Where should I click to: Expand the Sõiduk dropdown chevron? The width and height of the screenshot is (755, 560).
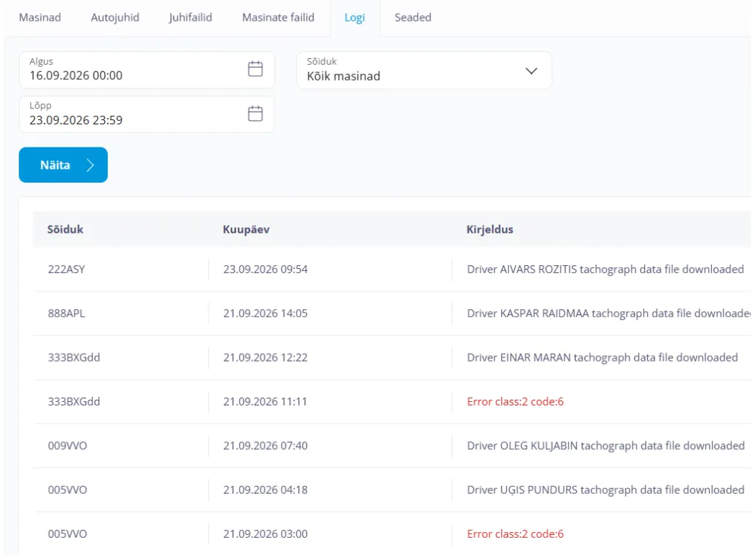(x=531, y=70)
